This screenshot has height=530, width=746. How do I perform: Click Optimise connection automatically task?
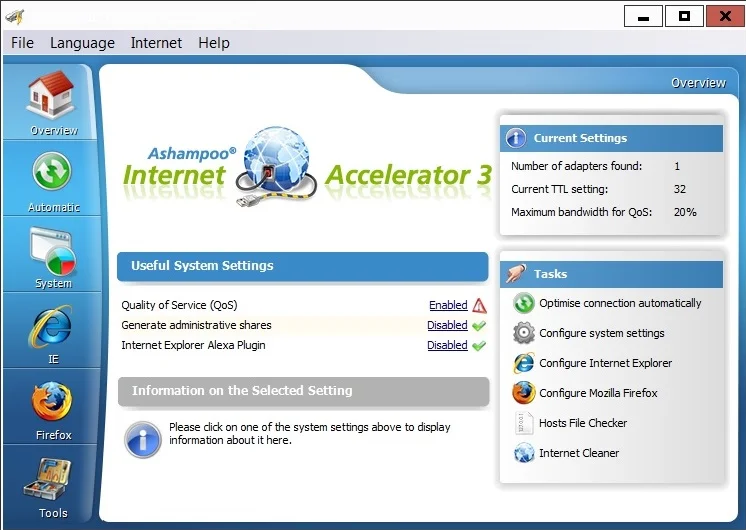click(620, 303)
